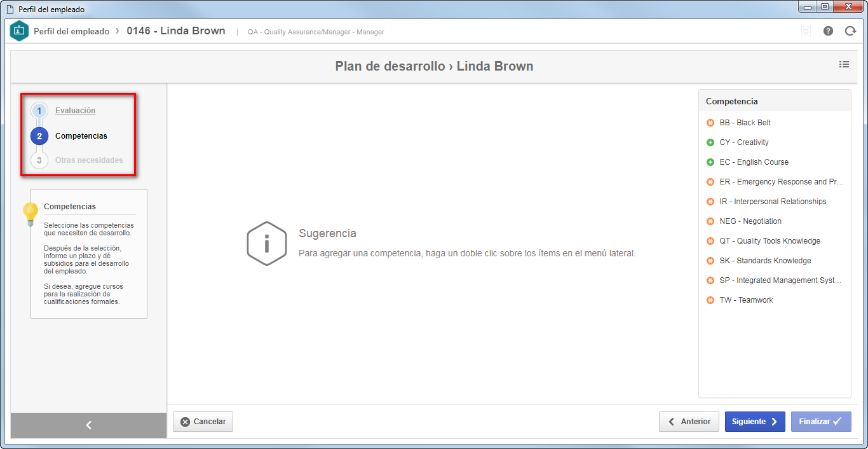Click Plan de desarrollo › Linda Brown heading
The height and width of the screenshot is (449, 868).
pos(434,66)
